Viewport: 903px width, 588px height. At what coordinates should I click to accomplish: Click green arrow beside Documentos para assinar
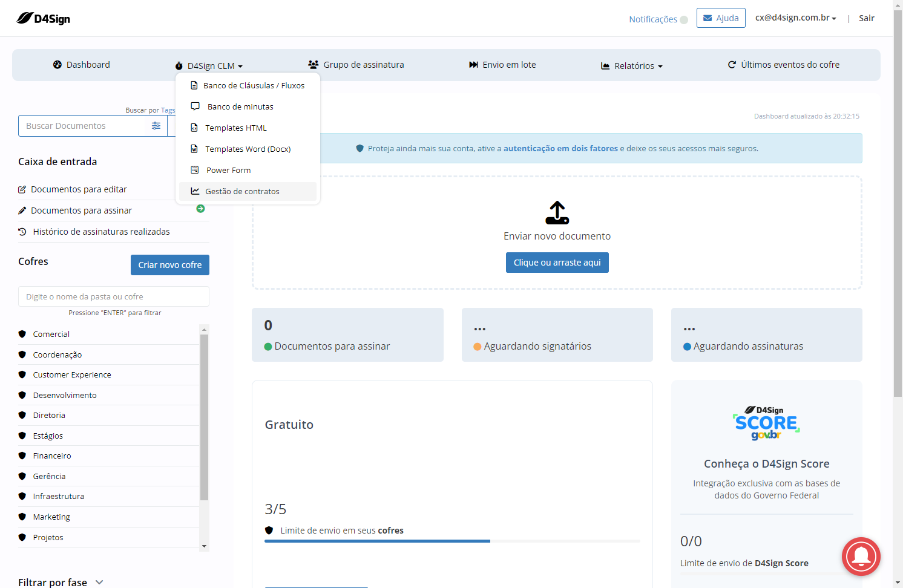tap(200, 209)
